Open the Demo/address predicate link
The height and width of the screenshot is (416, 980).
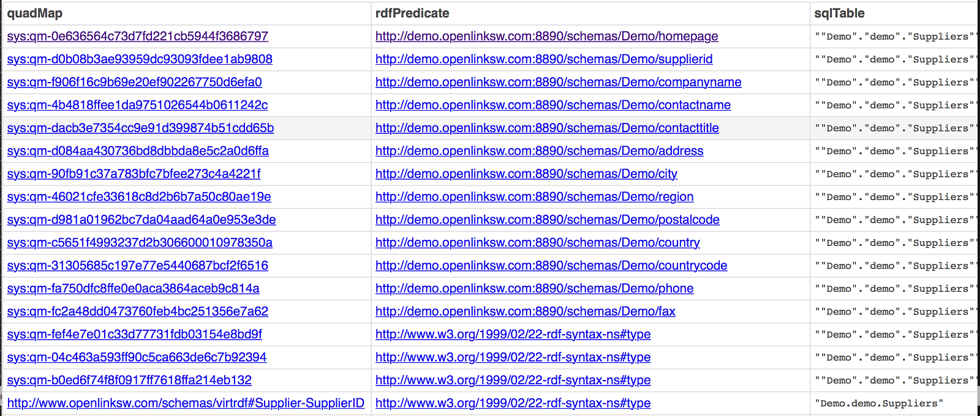539,151
